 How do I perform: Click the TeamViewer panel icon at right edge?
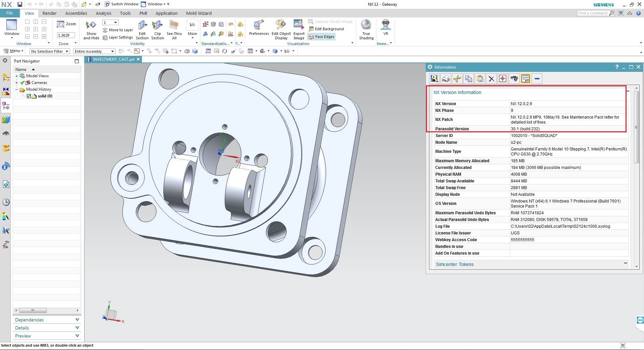[x=640, y=320]
